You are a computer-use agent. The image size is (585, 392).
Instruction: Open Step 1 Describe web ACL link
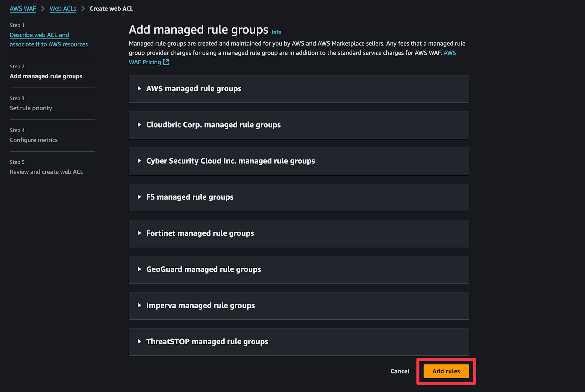49,39
